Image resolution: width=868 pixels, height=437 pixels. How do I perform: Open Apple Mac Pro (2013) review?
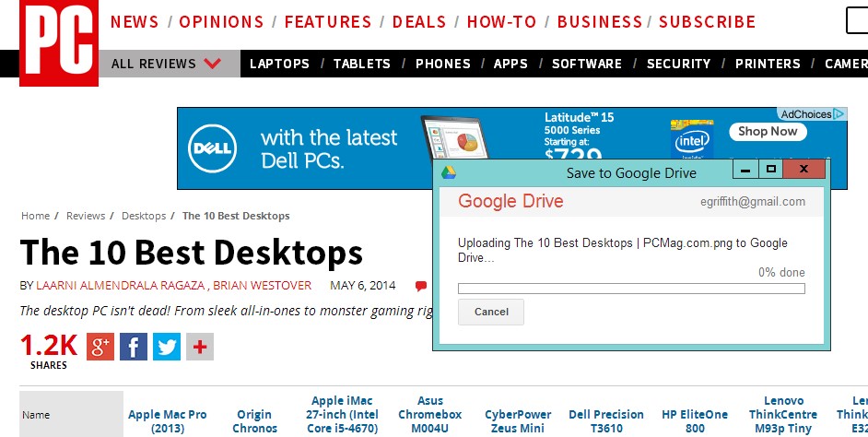[x=167, y=421]
